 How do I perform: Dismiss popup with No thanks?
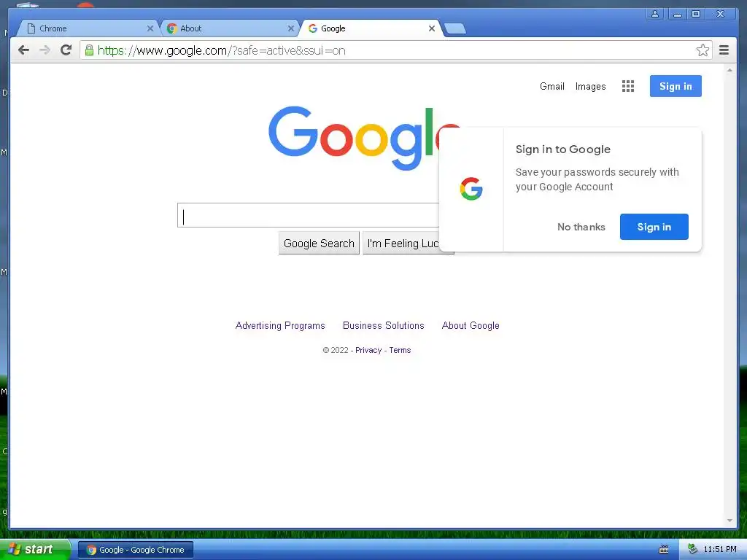point(581,227)
